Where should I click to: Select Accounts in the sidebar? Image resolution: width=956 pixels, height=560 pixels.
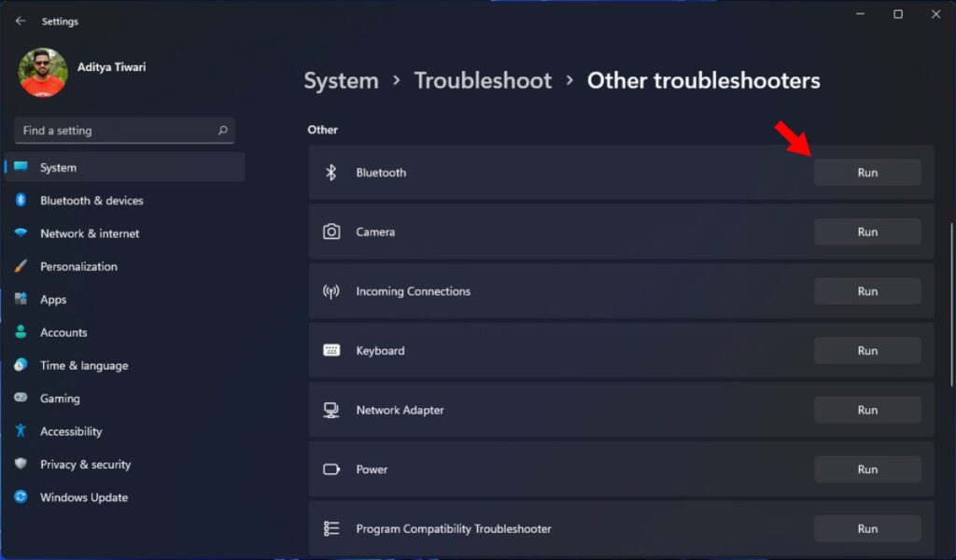point(63,331)
